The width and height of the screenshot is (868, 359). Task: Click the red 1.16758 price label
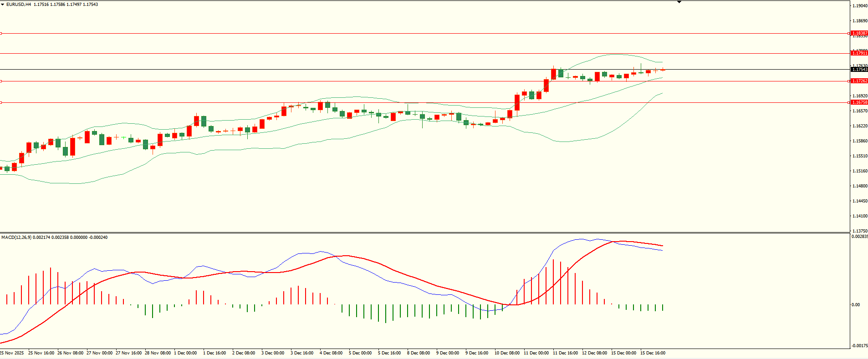click(x=859, y=102)
